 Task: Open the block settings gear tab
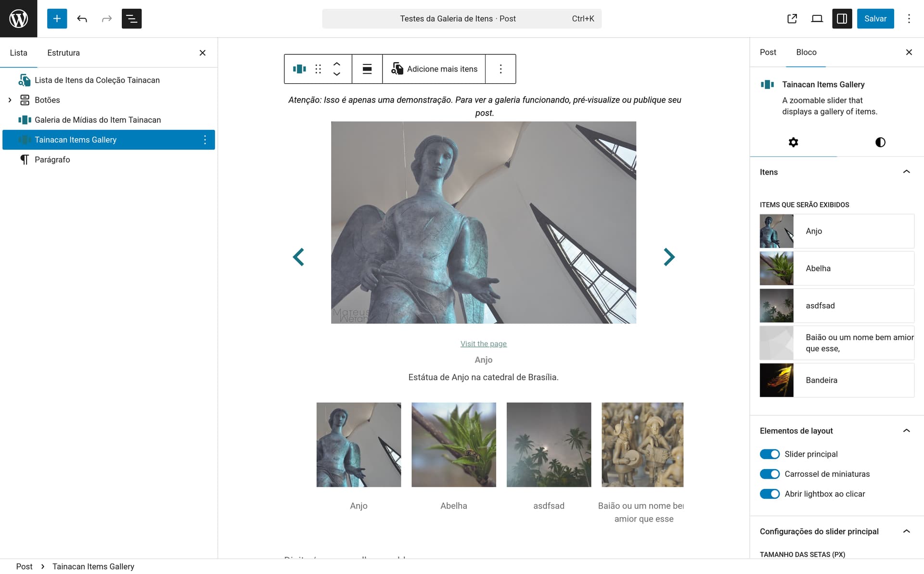point(793,142)
